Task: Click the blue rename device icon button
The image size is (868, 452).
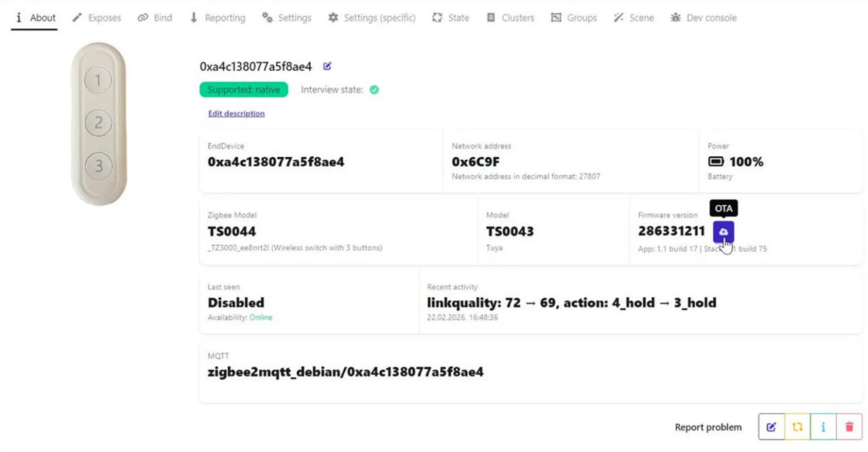Action: click(x=772, y=427)
